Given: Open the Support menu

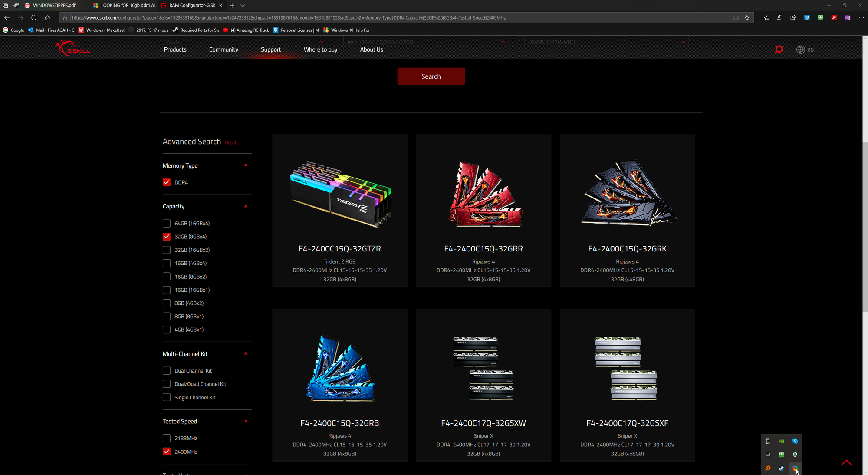Looking at the screenshot, I should 271,49.
